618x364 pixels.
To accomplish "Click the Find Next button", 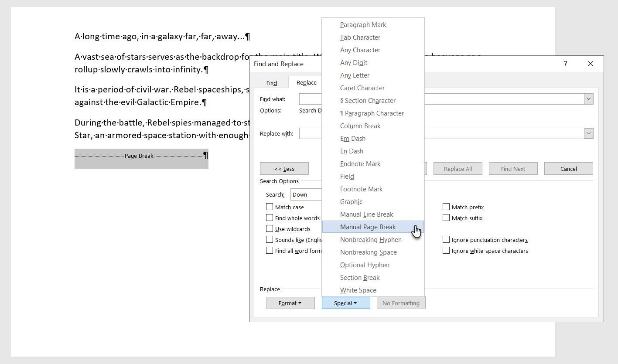I will (x=513, y=169).
